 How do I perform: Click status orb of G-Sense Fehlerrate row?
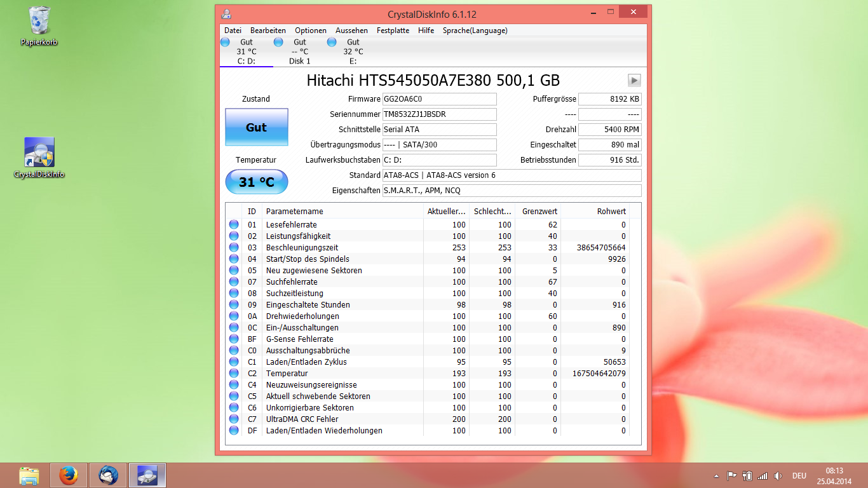pos(234,339)
